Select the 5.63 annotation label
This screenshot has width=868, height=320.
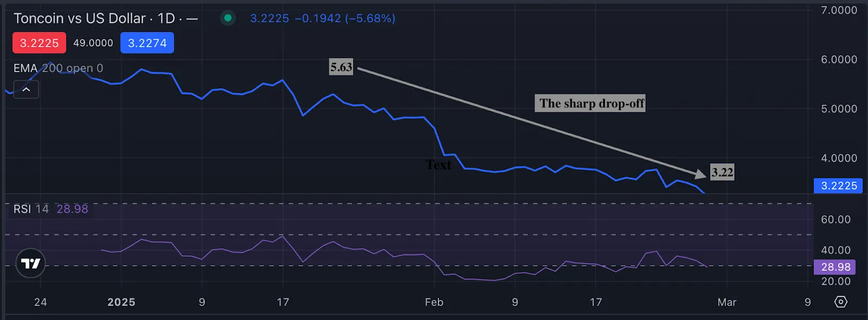click(341, 67)
